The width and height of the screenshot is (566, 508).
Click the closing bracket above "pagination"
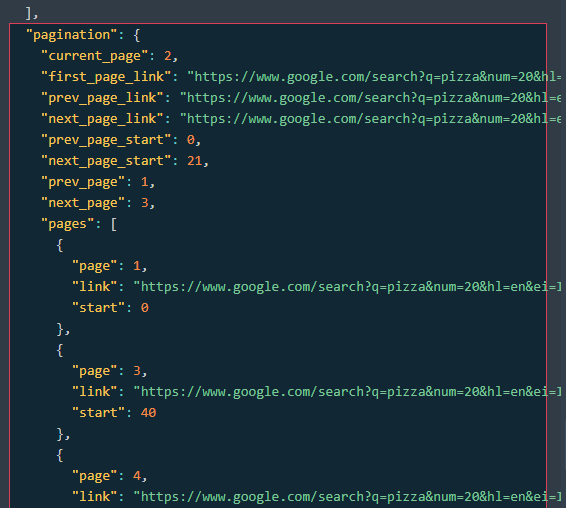[x=29, y=14]
